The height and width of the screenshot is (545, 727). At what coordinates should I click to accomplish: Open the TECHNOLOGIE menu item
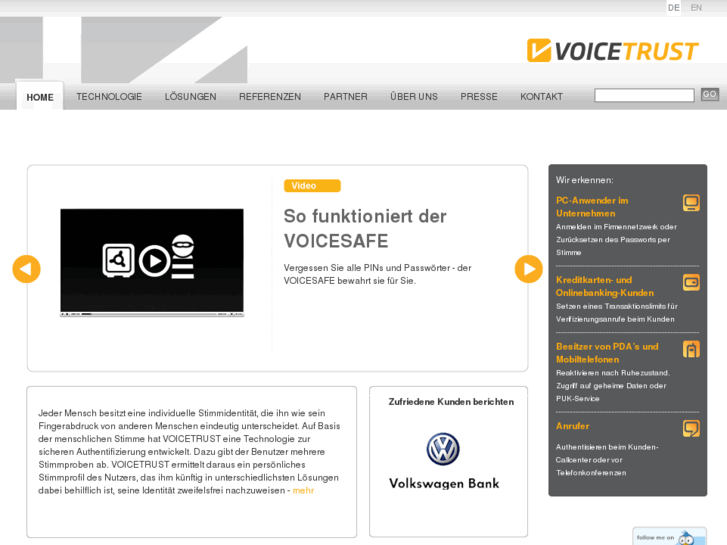click(x=109, y=96)
